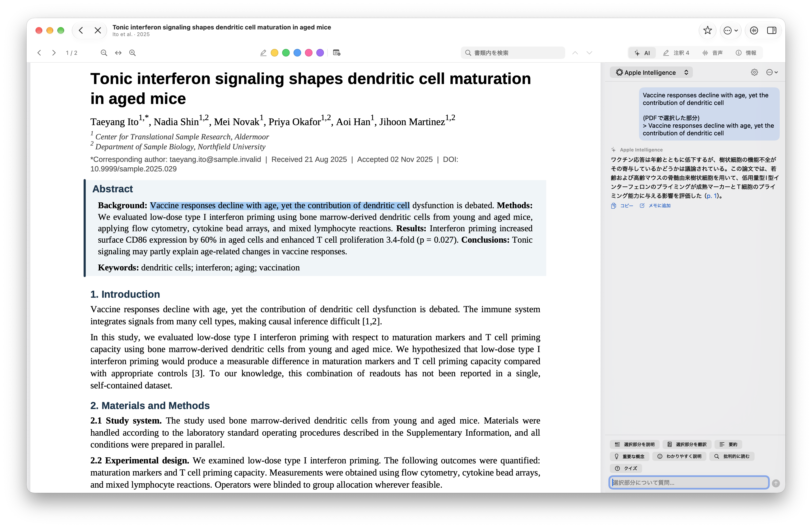
Task: Click the audio waveform circle icon
Action: (x=754, y=30)
